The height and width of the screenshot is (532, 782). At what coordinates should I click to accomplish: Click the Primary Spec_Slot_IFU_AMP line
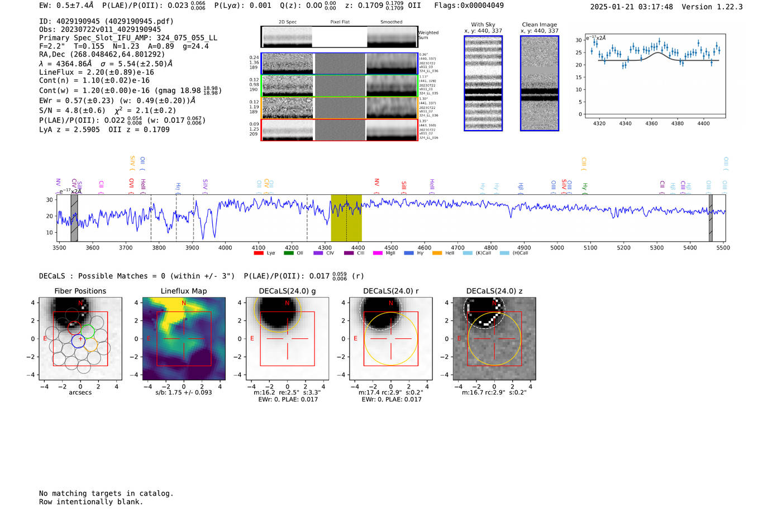128,38
